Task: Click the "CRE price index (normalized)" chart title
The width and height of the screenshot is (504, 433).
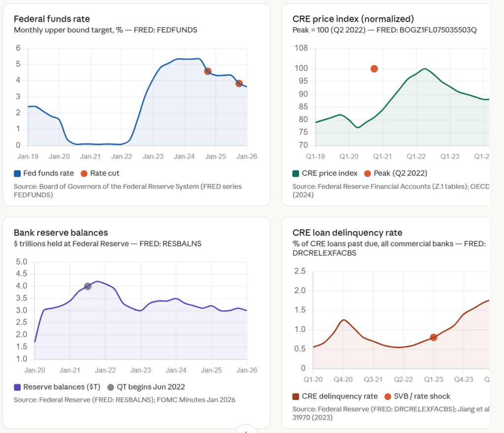Action: point(353,19)
